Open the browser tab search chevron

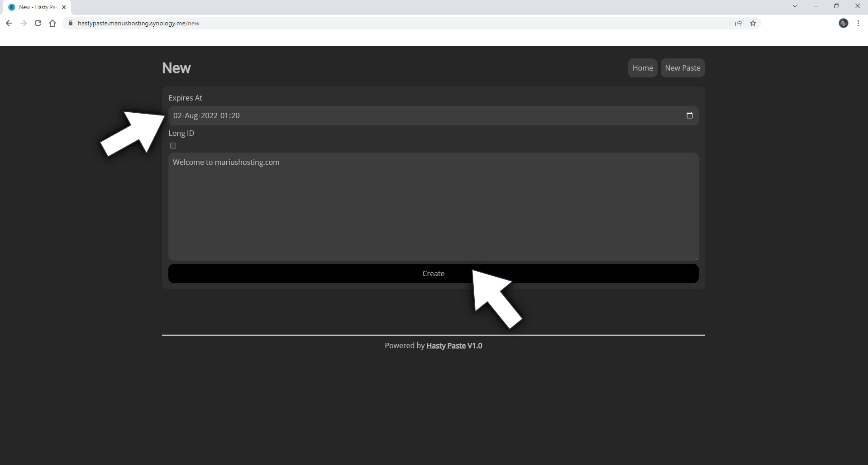point(795,6)
